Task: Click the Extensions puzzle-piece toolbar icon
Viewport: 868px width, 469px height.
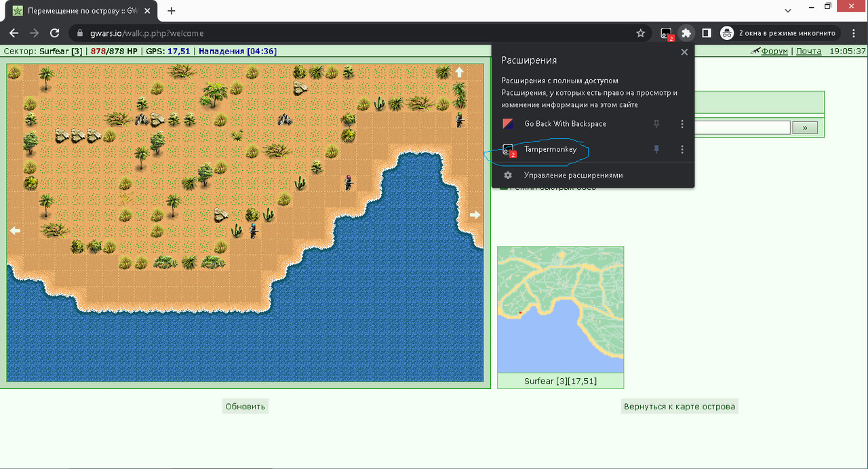Action: (686, 33)
